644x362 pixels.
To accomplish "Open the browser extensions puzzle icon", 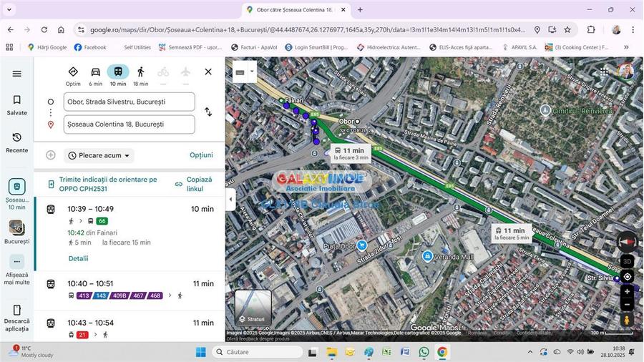I will (x=590, y=29).
